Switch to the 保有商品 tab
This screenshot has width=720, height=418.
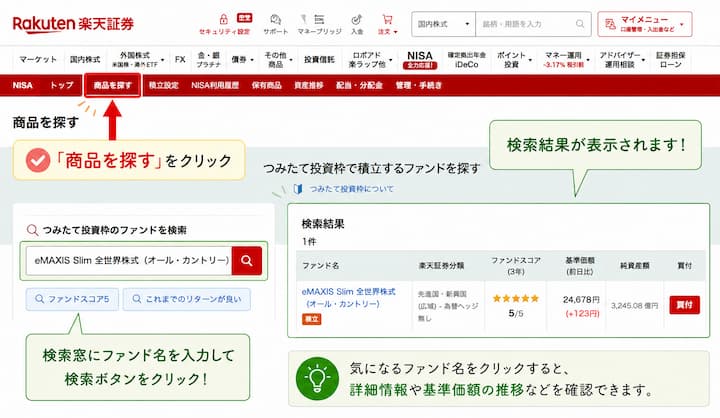[266, 85]
